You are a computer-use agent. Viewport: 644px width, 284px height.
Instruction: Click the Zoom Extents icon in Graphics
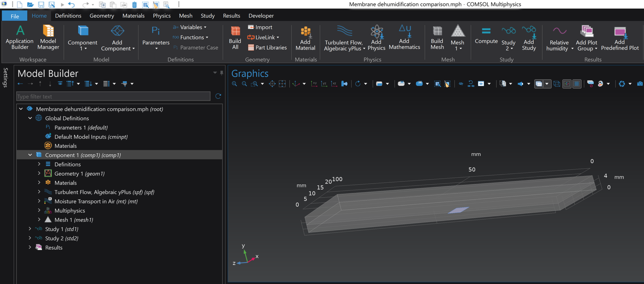click(272, 84)
